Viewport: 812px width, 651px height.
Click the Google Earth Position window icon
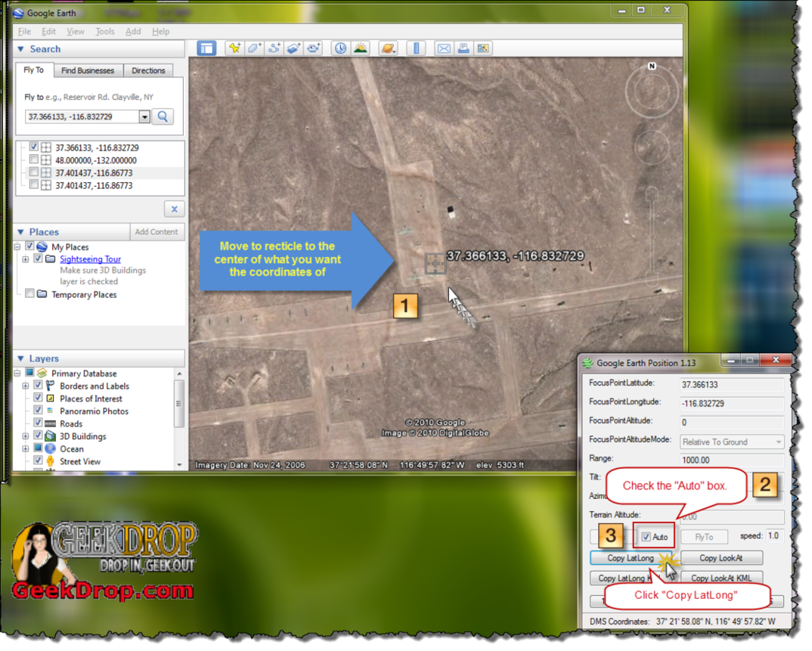[587, 363]
